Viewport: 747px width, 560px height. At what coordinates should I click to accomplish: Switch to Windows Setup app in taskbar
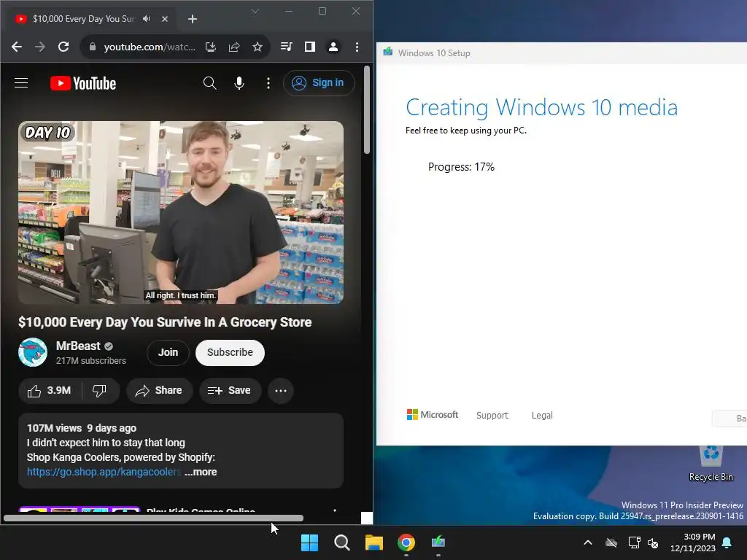(x=438, y=542)
